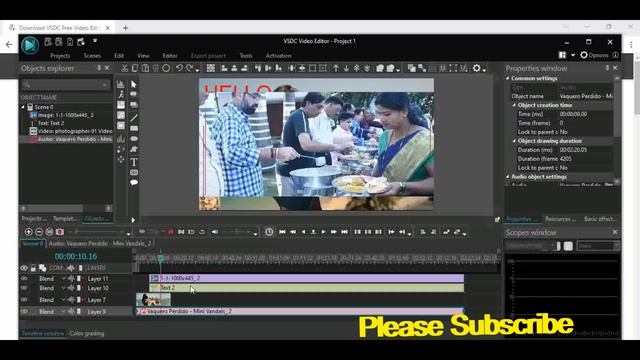Switch to Color grading tab
Screen dimensions: 640x360
(x=87, y=333)
